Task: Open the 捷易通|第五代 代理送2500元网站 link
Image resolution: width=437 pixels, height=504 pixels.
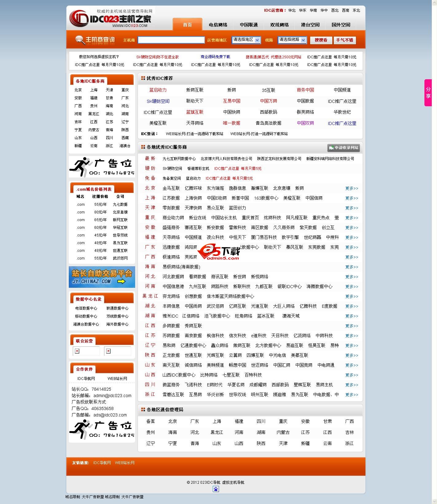Action: click(273, 57)
